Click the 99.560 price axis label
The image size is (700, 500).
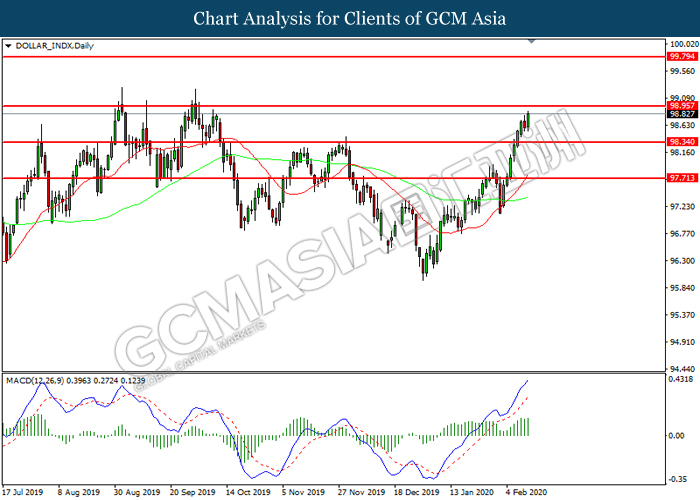pos(683,71)
